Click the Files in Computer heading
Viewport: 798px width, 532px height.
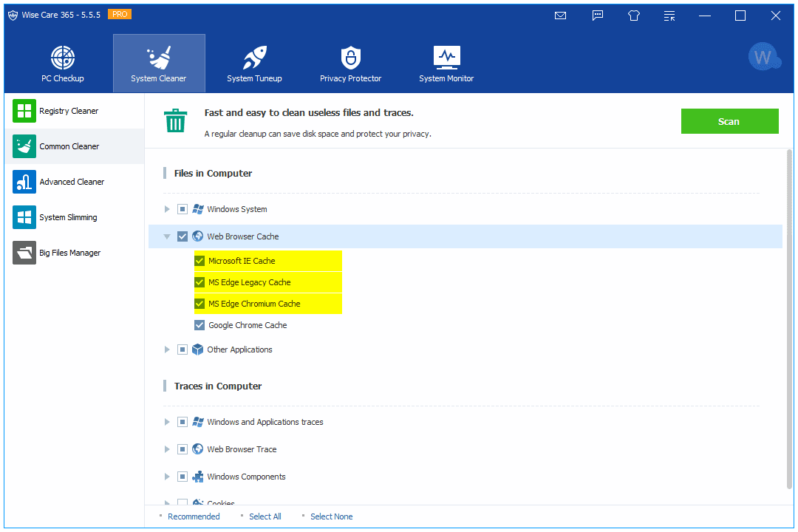[x=213, y=174]
